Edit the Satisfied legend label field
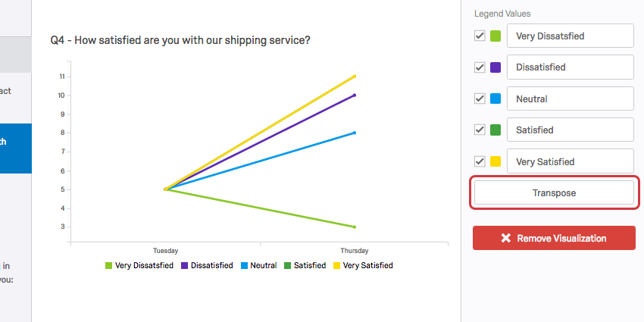Image resolution: width=644 pixels, height=322 pixels. (x=570, y=130)
